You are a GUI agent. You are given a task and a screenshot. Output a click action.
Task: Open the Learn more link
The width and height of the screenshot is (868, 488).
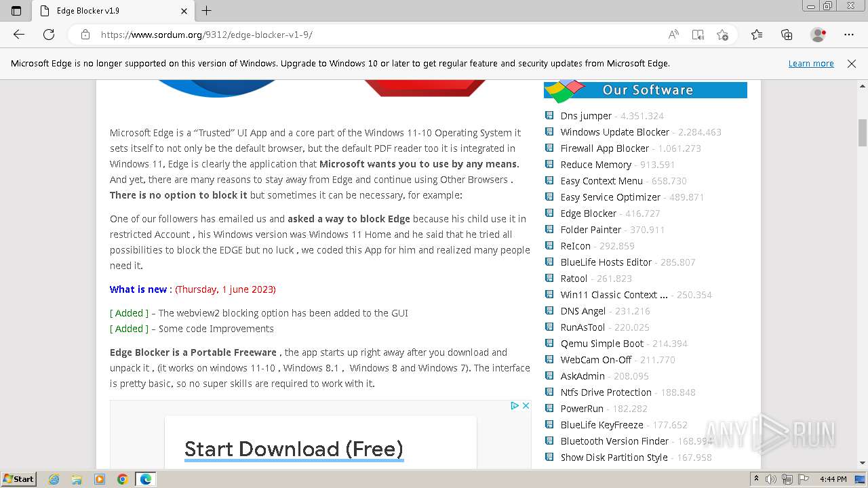click(811, 64)
